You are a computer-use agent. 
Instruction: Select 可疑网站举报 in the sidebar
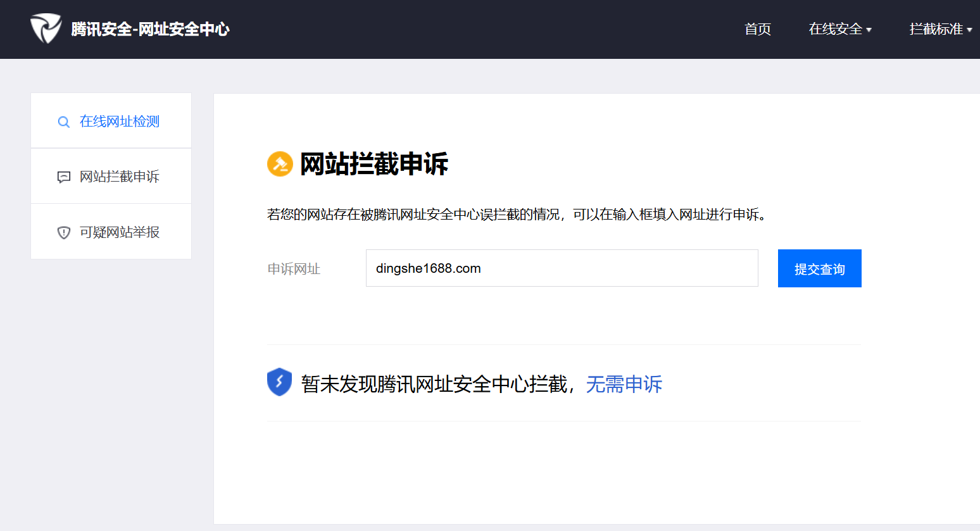click(x=111, y=232)
